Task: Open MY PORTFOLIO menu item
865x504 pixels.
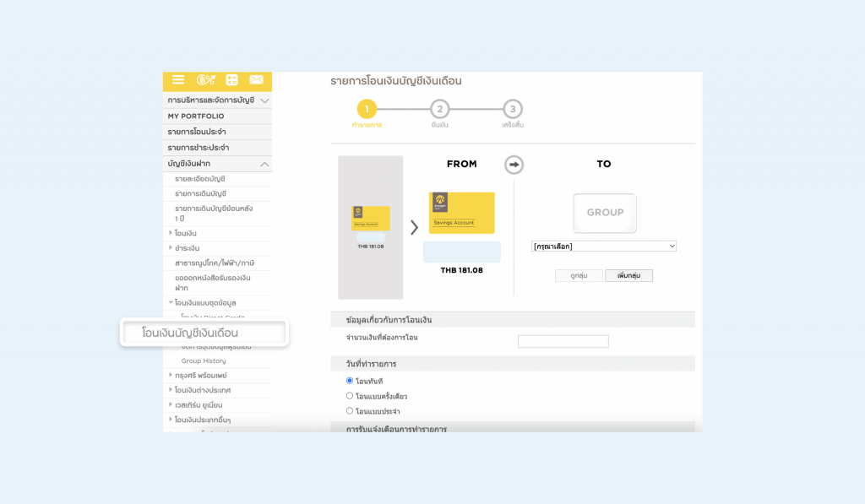Action: point(196,117)
